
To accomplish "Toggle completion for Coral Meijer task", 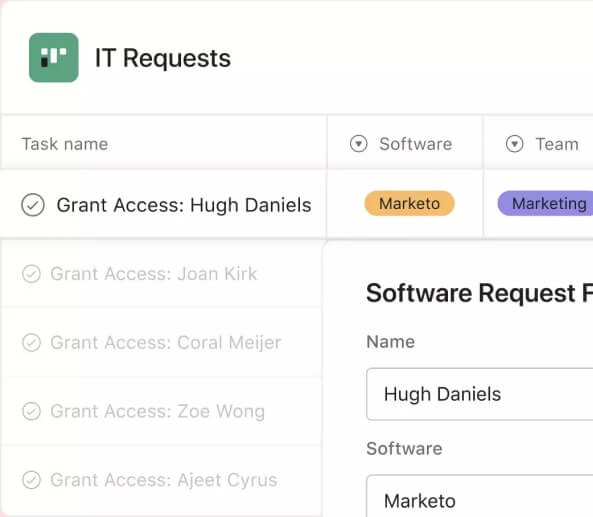I will coord(31,343).
